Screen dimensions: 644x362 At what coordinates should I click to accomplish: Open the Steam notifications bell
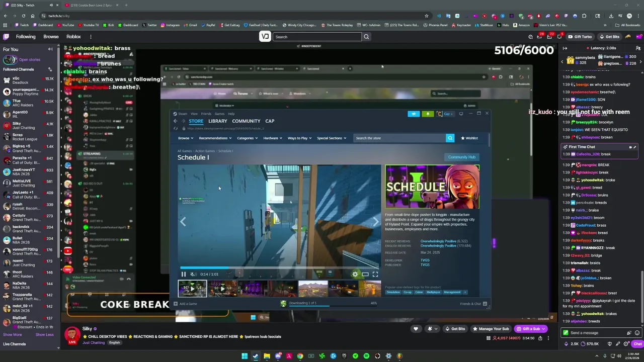428,114
